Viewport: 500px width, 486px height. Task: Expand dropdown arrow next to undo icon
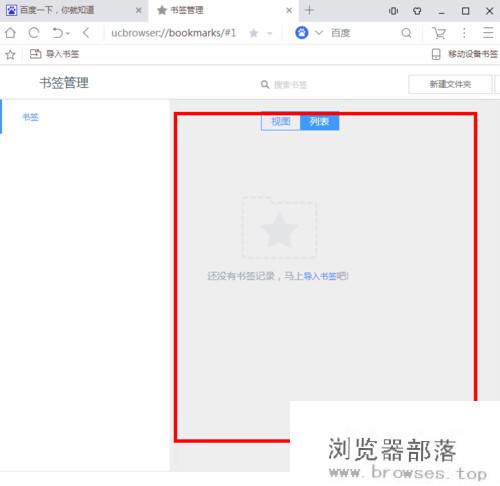pyautogui.click(x=68, y=33)
